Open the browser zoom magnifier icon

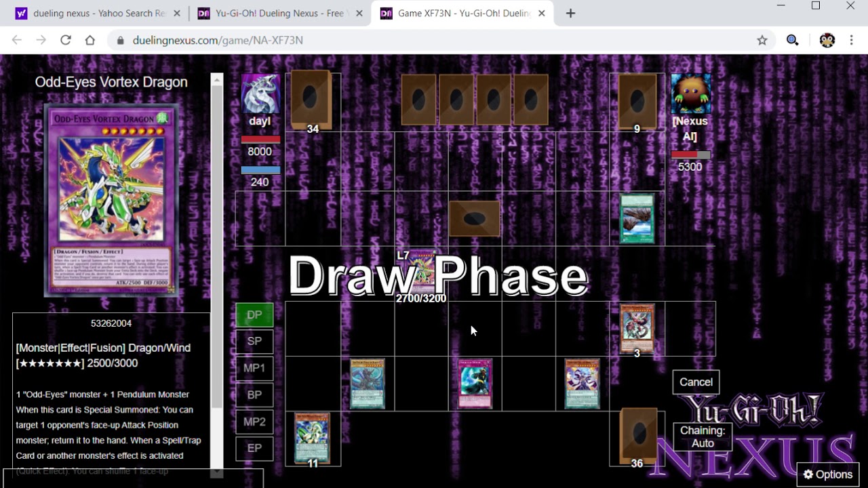pos(792,40)
